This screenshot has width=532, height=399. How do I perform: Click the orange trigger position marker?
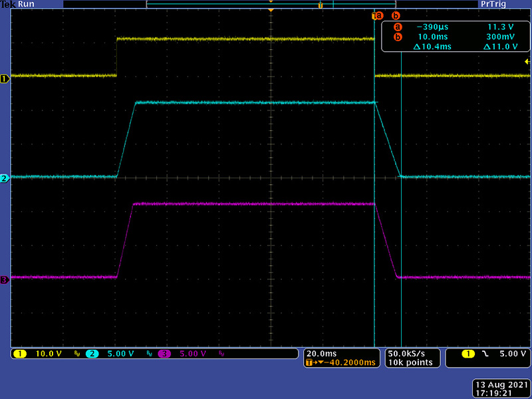(x=270, y=11)
